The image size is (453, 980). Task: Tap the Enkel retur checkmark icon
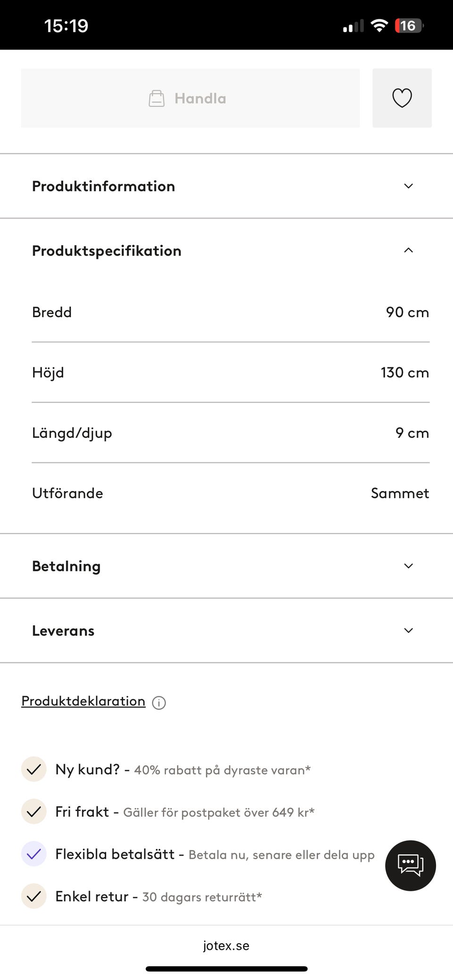[x=34, y=896]
